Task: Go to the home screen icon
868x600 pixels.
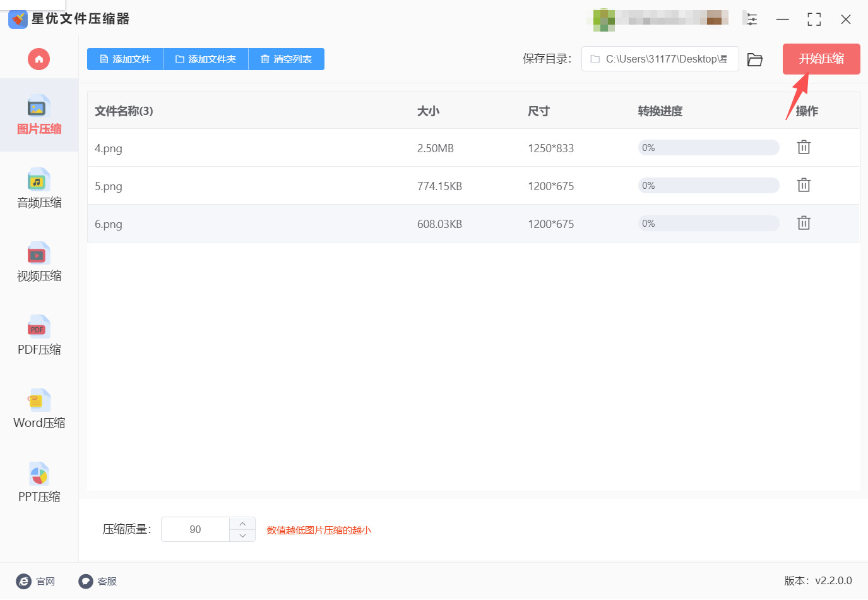Action: [39, 59]
